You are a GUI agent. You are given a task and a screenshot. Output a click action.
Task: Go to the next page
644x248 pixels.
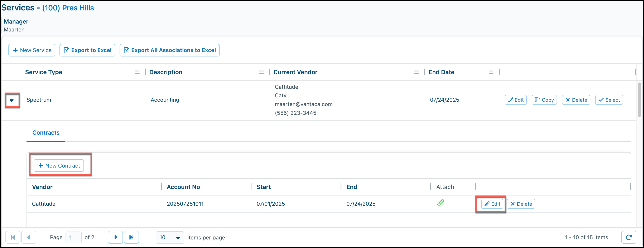(x=115, y=237)
